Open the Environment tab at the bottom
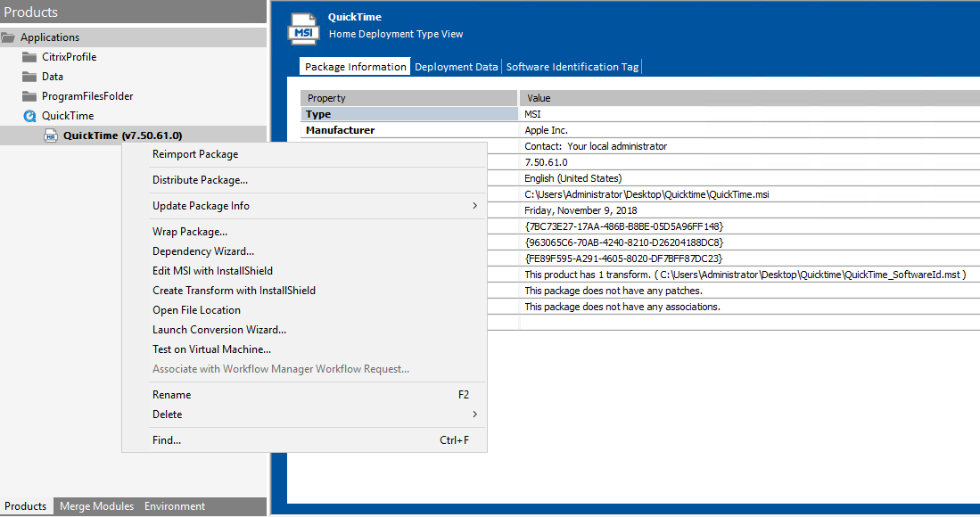Screen dimensions: 980x517 (x=174, y=506)
